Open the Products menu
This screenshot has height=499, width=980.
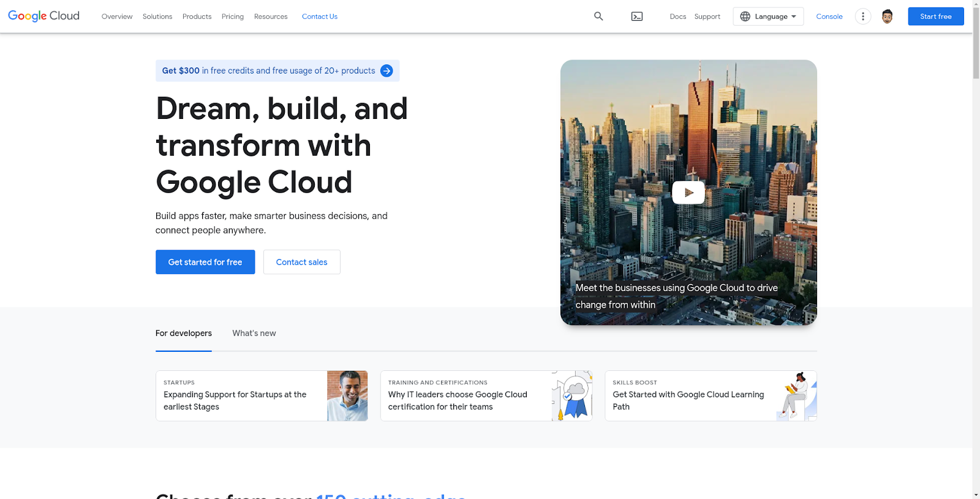pos(197,17)
